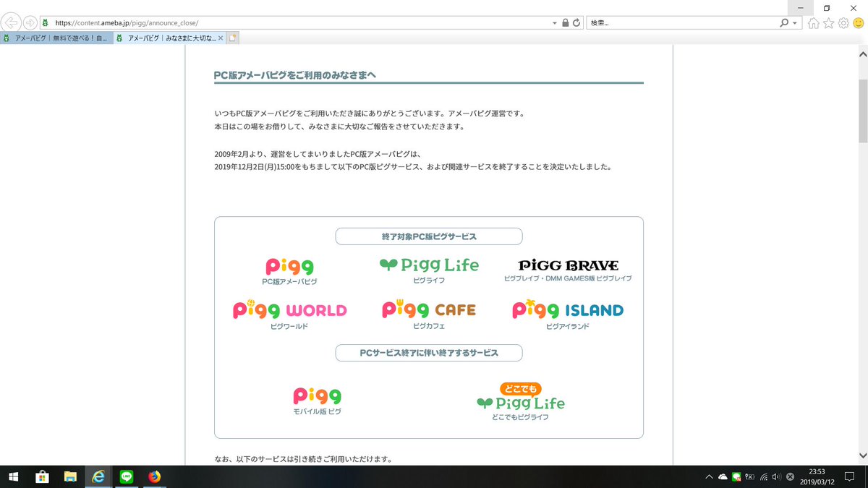Open Microsoft Store from the taskbar
The width and height of the screenshot is (868, 488).
[42, 476]
